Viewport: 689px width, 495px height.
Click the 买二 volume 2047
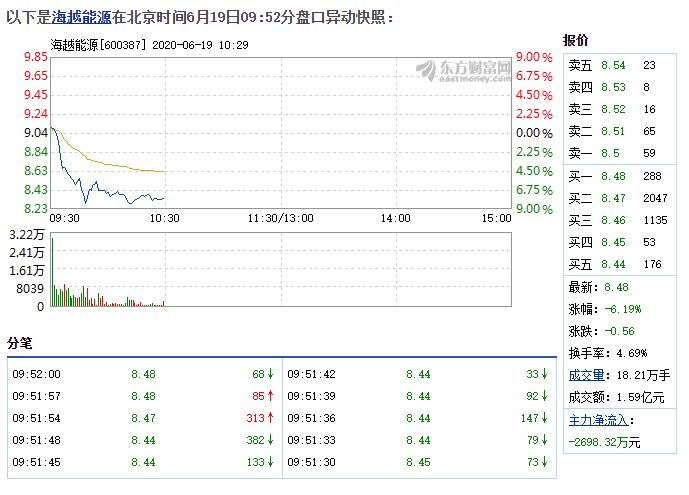click(x=655, y=199)
